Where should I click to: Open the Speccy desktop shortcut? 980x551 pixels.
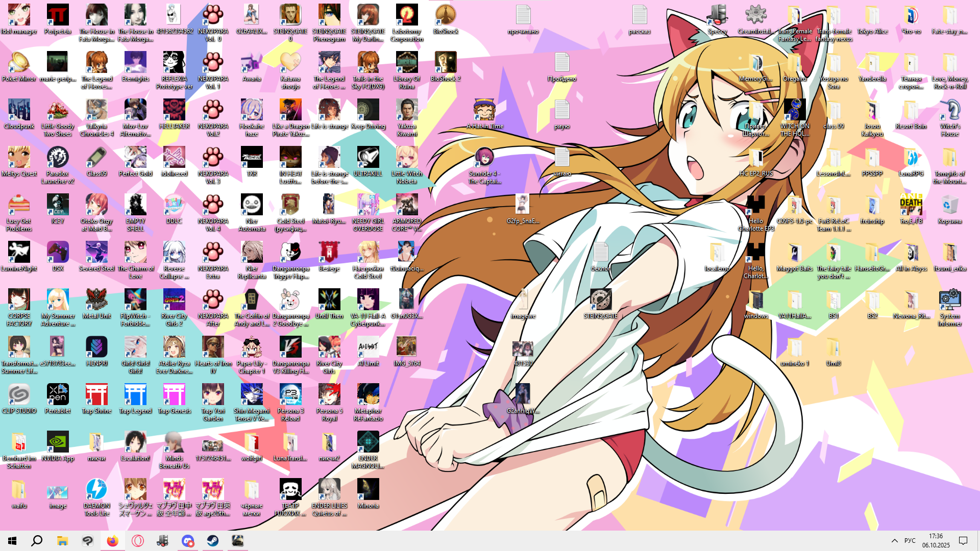717,16
